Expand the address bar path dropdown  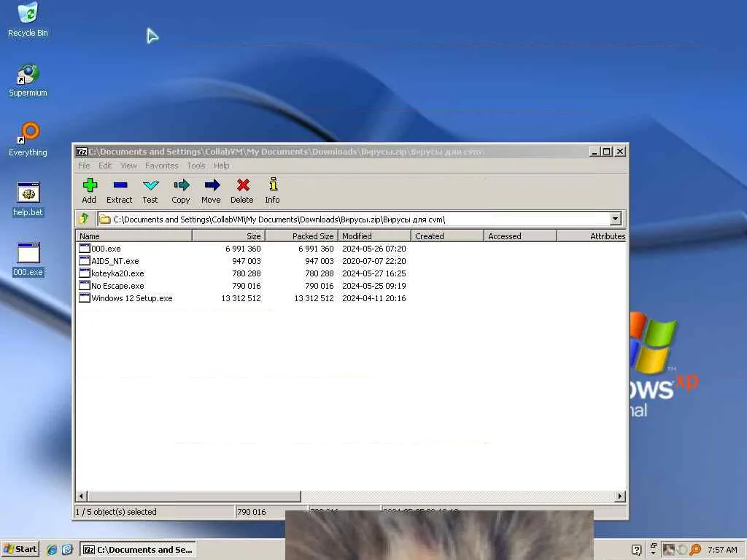tap(615, 219)
